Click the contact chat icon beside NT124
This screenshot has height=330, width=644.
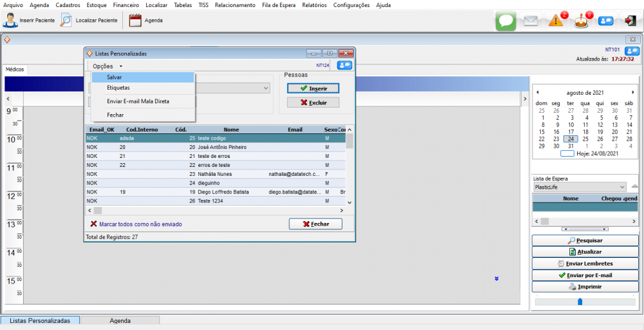[345, 65]
